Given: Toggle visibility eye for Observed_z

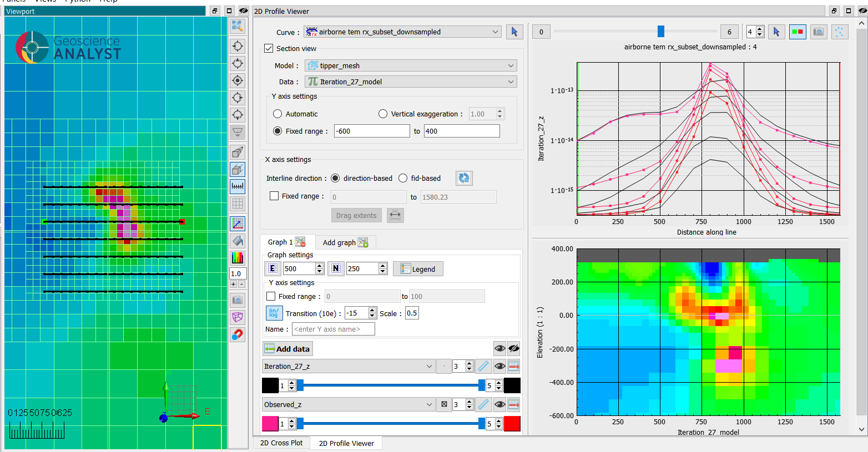Looking at the screenshot, I should point(499,404).
